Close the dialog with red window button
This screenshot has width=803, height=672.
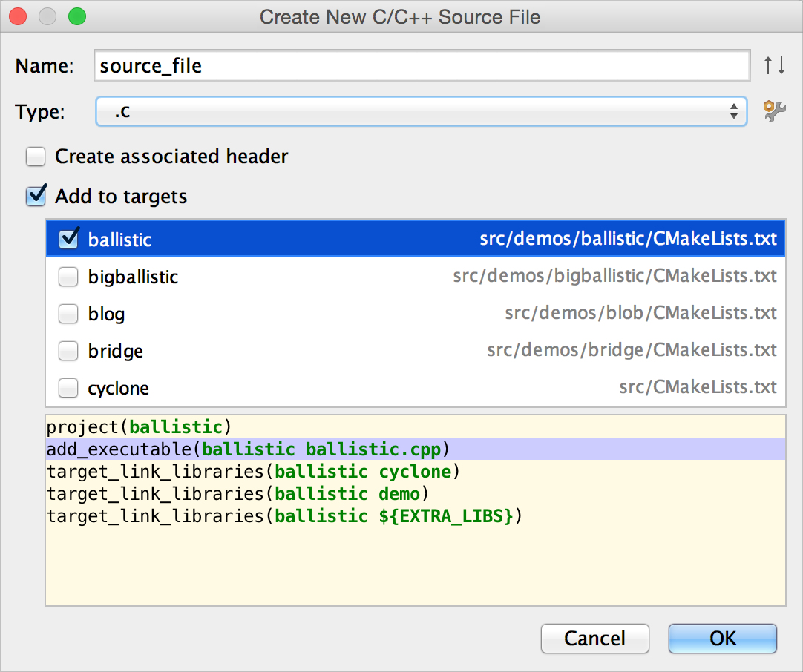pos(18,16)
